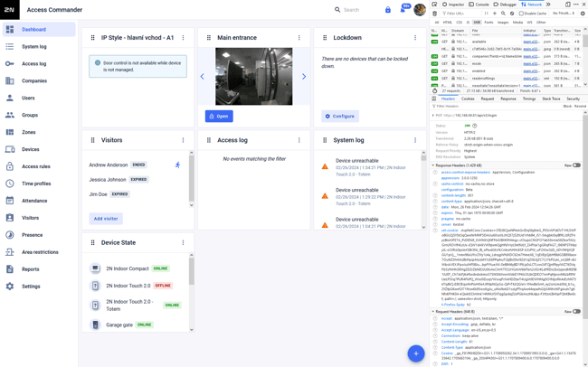Click the DevTools element picker icon
Viewport: 588px width, 367px height.
tap(434, 5)
